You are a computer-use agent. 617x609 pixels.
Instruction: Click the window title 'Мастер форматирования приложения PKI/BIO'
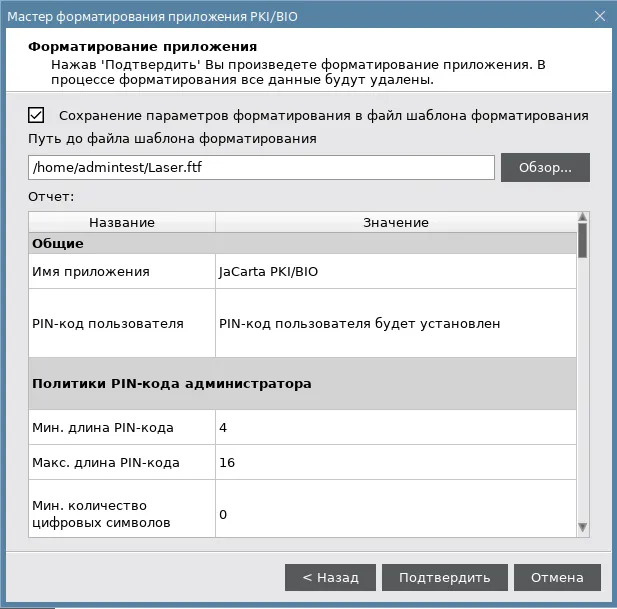pyautogui.click(x=152, y=17)
